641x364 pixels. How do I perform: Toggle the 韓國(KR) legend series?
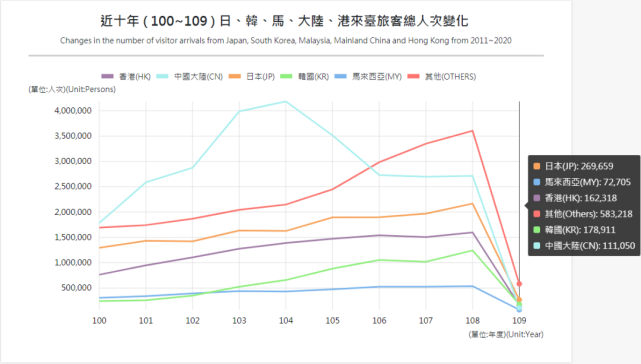click(305, 76)
